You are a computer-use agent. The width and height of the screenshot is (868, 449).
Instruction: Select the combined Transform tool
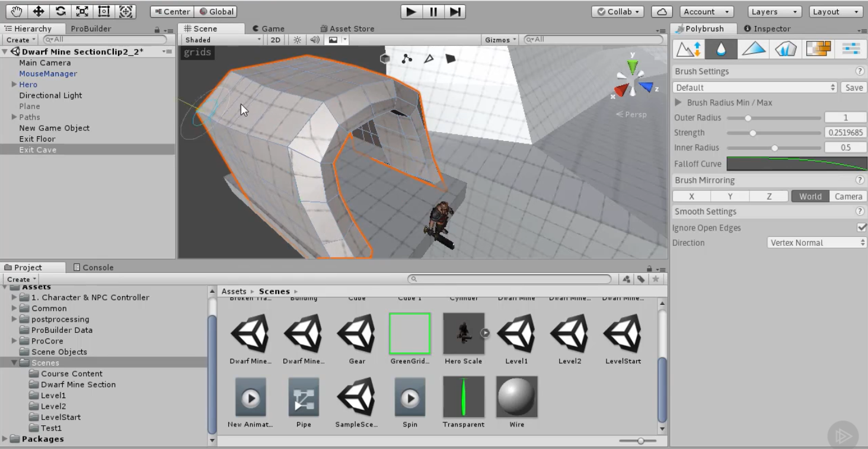[126, 11]
